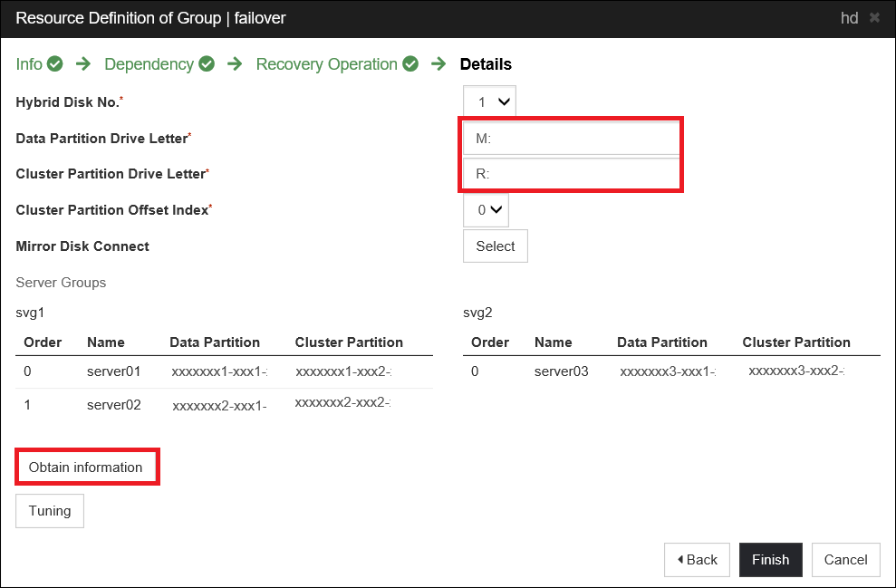Select the server01 row in svg1 table

(113, 371)
